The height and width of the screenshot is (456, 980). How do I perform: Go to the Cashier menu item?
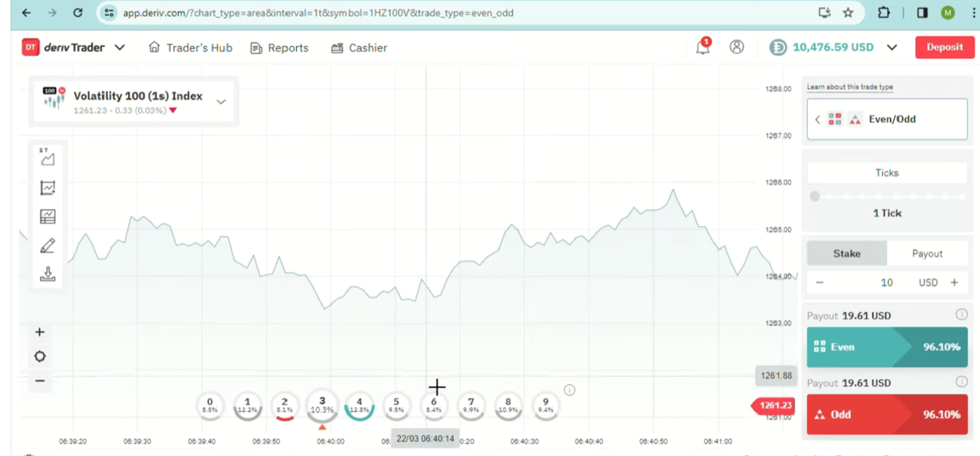(359, 48)
